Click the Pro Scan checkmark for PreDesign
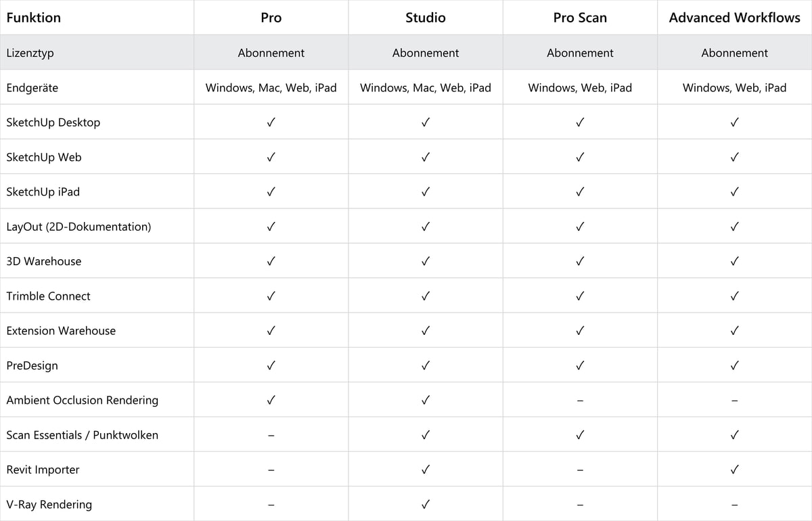812x521 pixels. 580,365
